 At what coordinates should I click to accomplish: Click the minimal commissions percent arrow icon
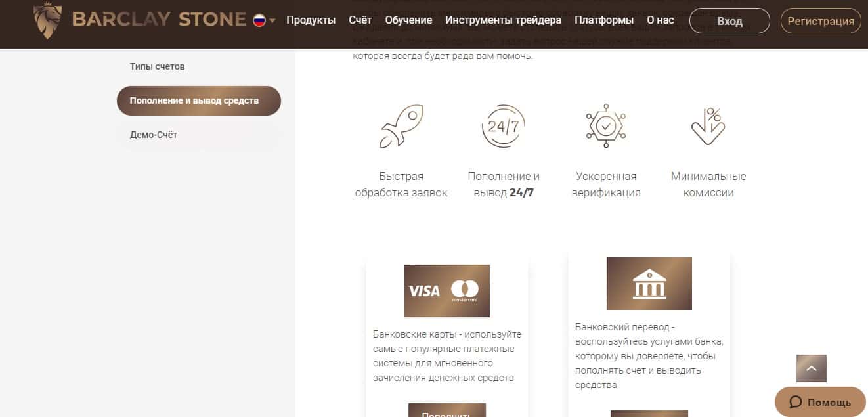708,126
